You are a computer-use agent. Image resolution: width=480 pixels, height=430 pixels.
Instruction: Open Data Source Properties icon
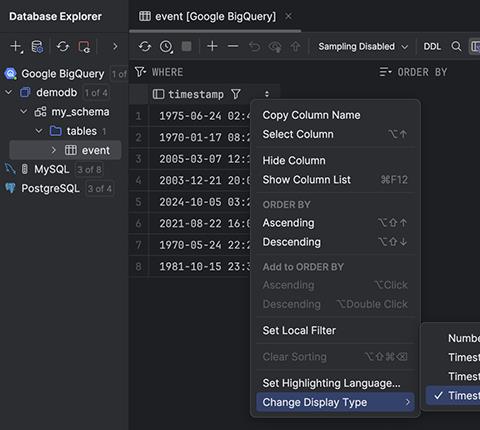(x=37, y=47)
